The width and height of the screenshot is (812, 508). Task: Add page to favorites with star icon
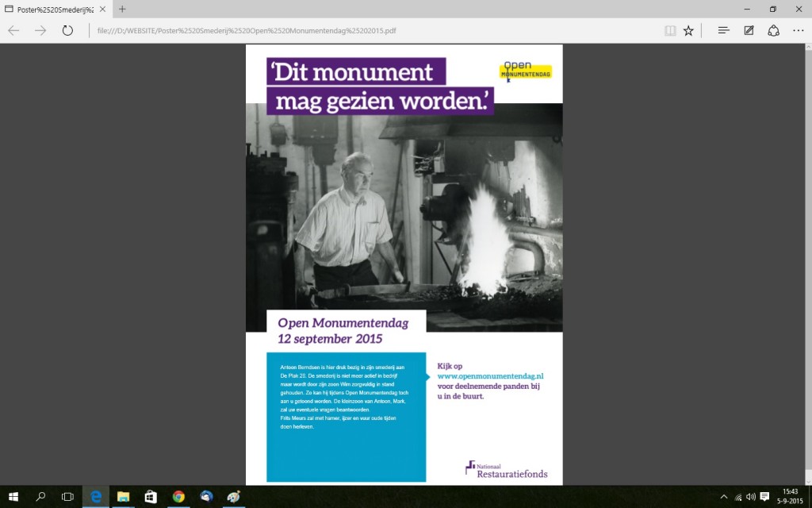click(x=688, y=30)
